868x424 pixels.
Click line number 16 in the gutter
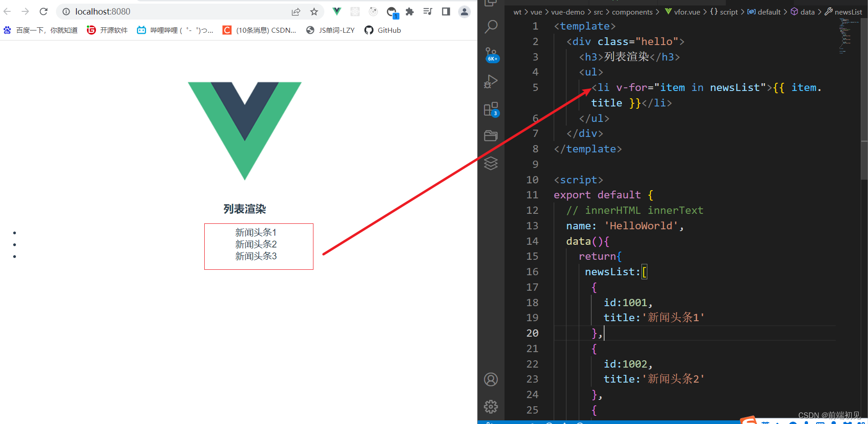pos(532,272)
